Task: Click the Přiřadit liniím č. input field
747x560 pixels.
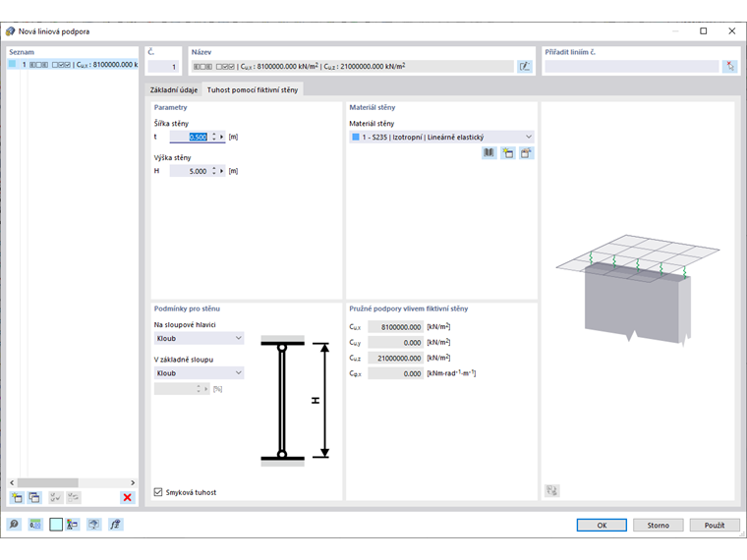Action: pyautogui.click(x=632, y=67)
